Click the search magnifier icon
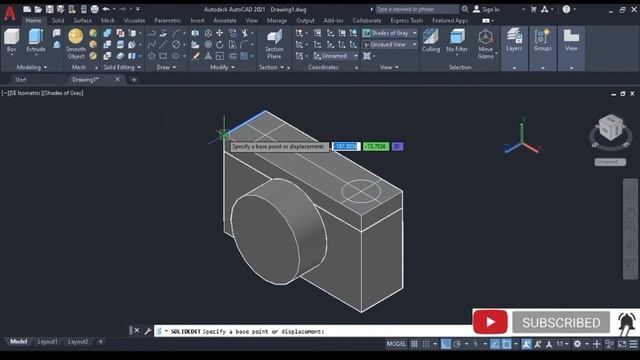The image size is (640, 360). 464,9
